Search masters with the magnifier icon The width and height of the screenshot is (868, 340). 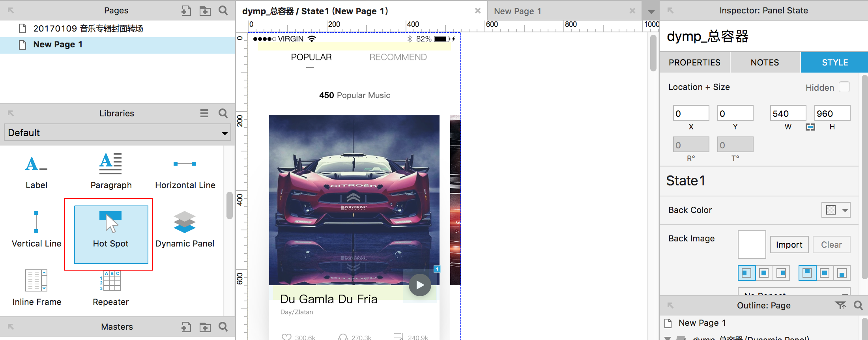(223, 327)
